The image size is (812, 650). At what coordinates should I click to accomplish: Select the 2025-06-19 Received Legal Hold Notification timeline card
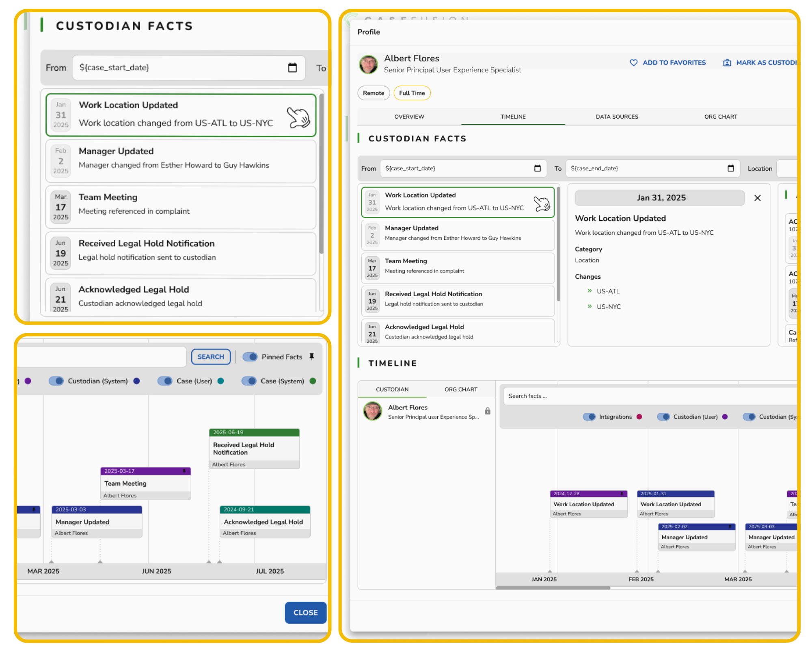point(254,448)
